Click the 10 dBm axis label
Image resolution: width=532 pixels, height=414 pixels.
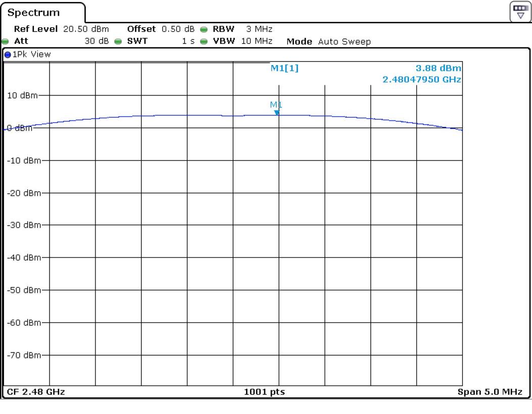[x=22, y=95]
